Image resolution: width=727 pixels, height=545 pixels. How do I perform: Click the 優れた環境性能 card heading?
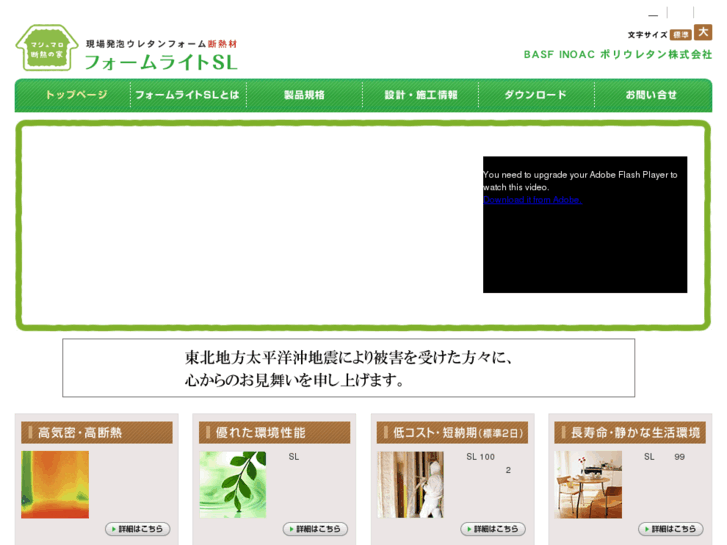274,433
